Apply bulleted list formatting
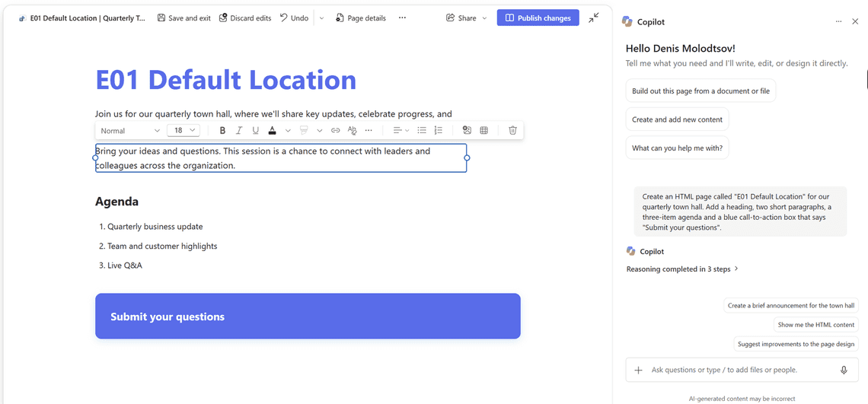 422,131
